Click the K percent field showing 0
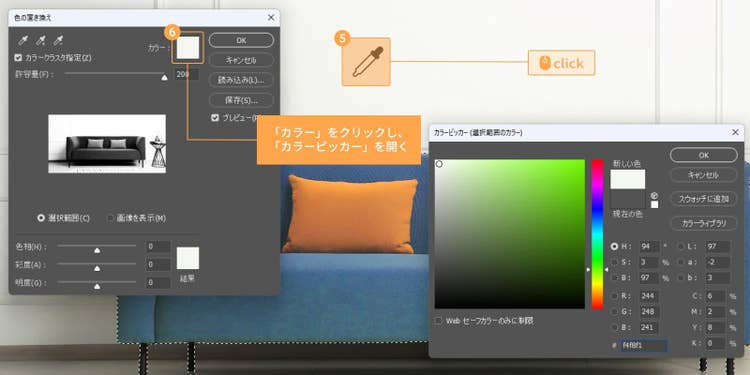The width and height of the screenshot is (750, 375). tap(715, 343)
